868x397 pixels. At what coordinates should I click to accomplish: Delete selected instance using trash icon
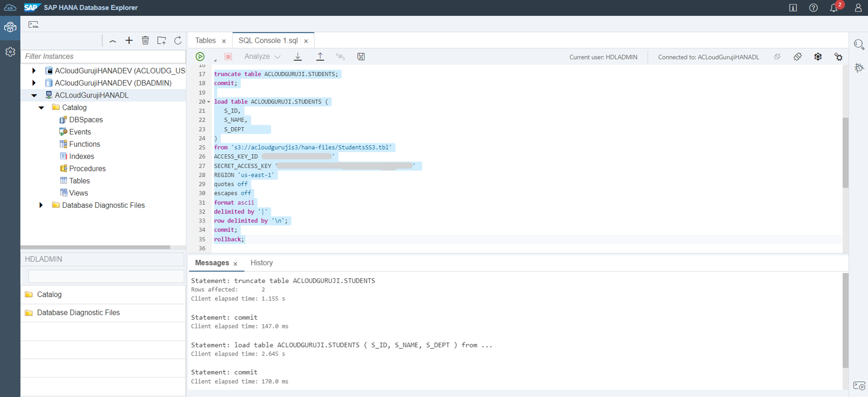(145, 40)
